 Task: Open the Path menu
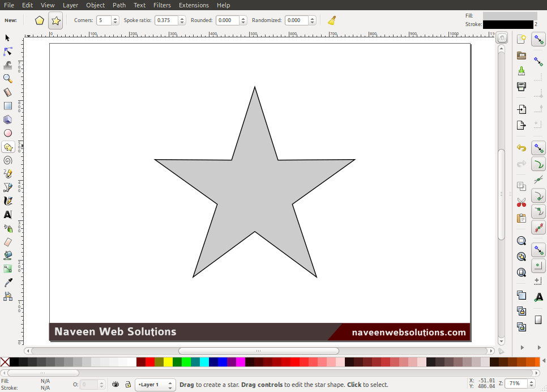tap(119, 5)
